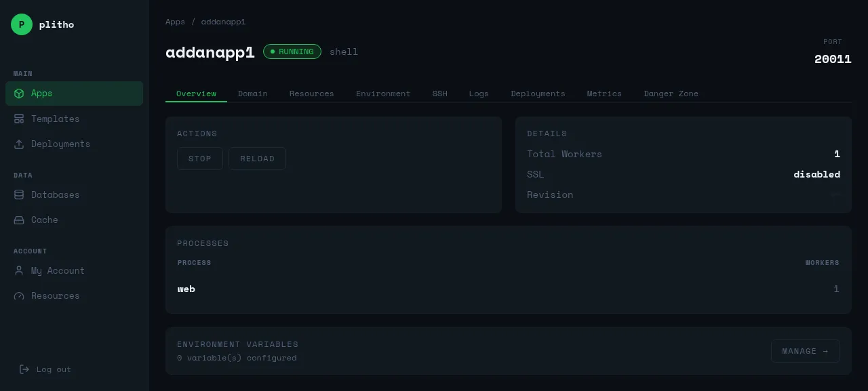
Task: Click the Apps breadcrumb link
Action: (175, 22)
